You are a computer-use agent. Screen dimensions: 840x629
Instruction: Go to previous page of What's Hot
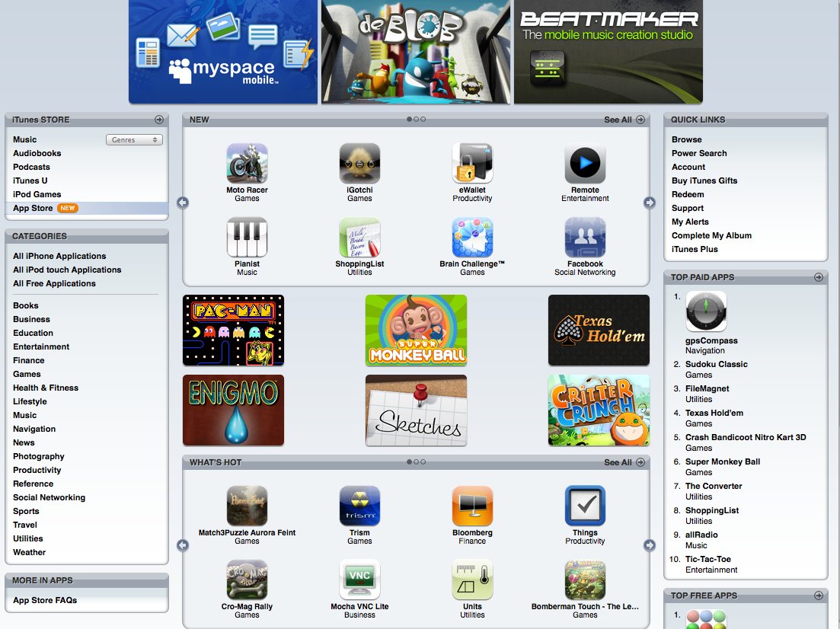(183, 545)
